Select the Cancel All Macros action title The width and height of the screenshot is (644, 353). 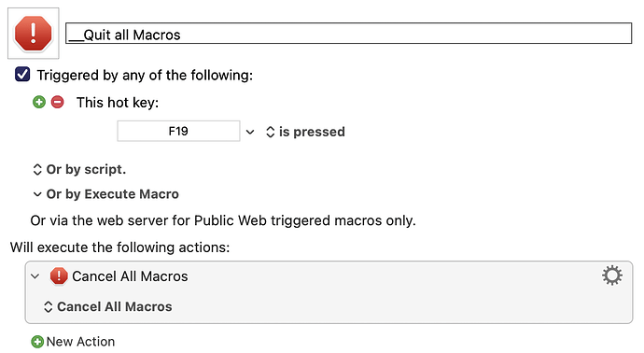130,276
